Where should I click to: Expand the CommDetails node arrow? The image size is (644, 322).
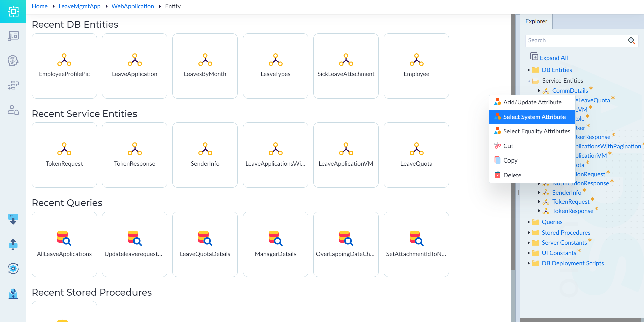pyautogui.click(x=539, y=91)
